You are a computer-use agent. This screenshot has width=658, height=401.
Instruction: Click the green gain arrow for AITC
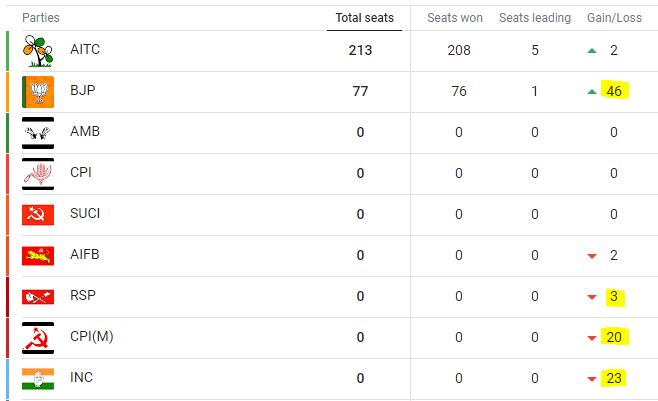(592, 50)
